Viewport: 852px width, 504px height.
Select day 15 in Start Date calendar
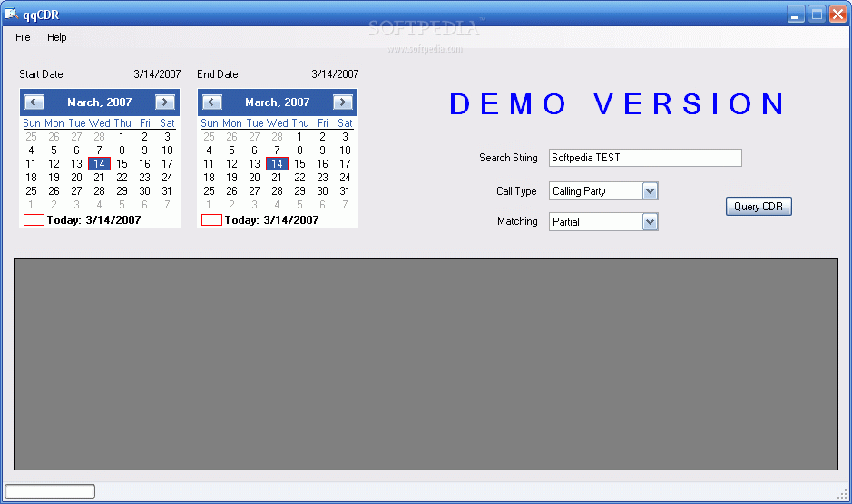tap(122, 164)
